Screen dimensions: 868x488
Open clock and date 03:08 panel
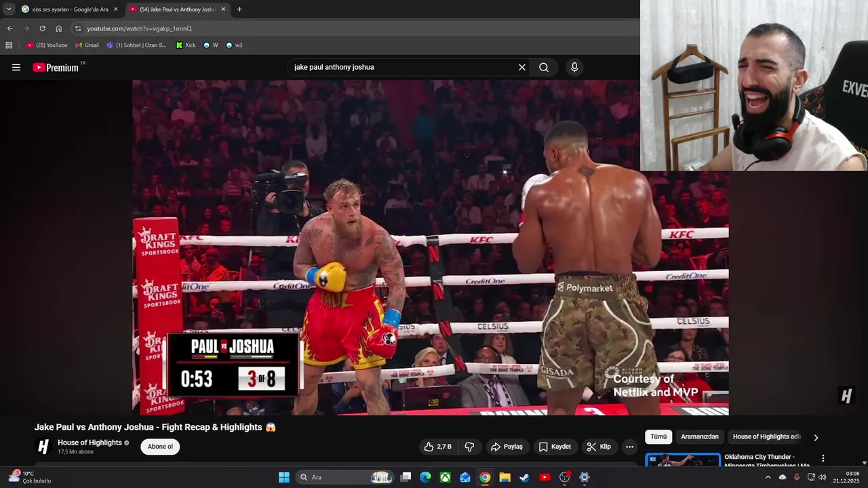coord(846,477)
